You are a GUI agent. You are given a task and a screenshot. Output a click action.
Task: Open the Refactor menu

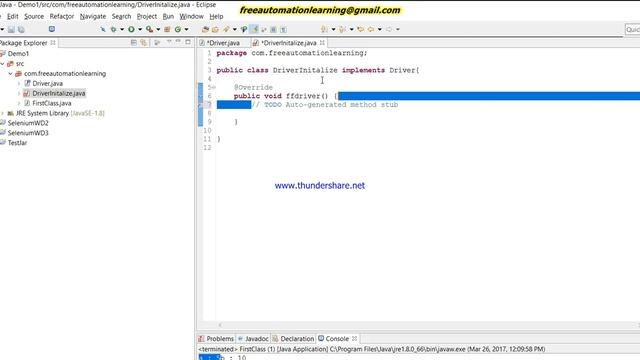[62, 16]
